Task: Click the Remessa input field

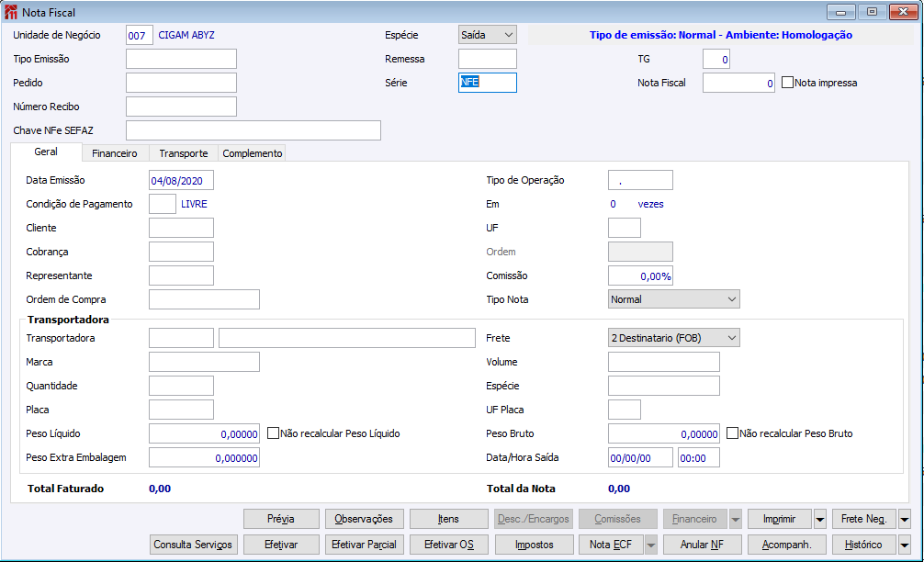Action: pos(488,59)
